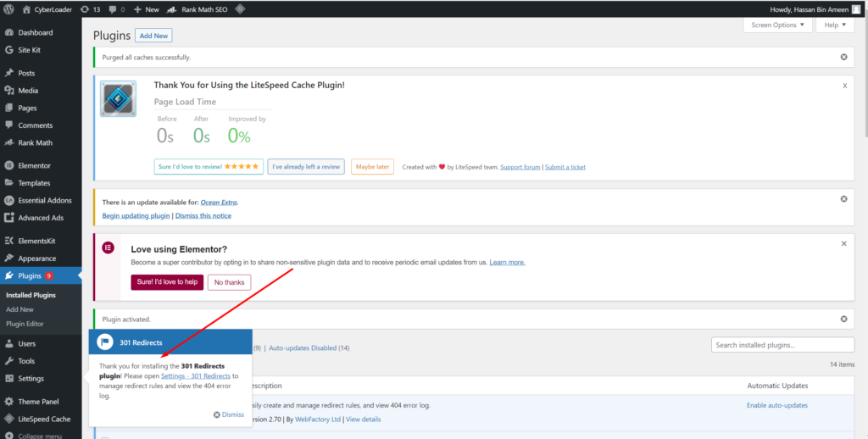868x439 pixels.
Task: Open the Submit a ticket link
Action: (x=565, y=167)
